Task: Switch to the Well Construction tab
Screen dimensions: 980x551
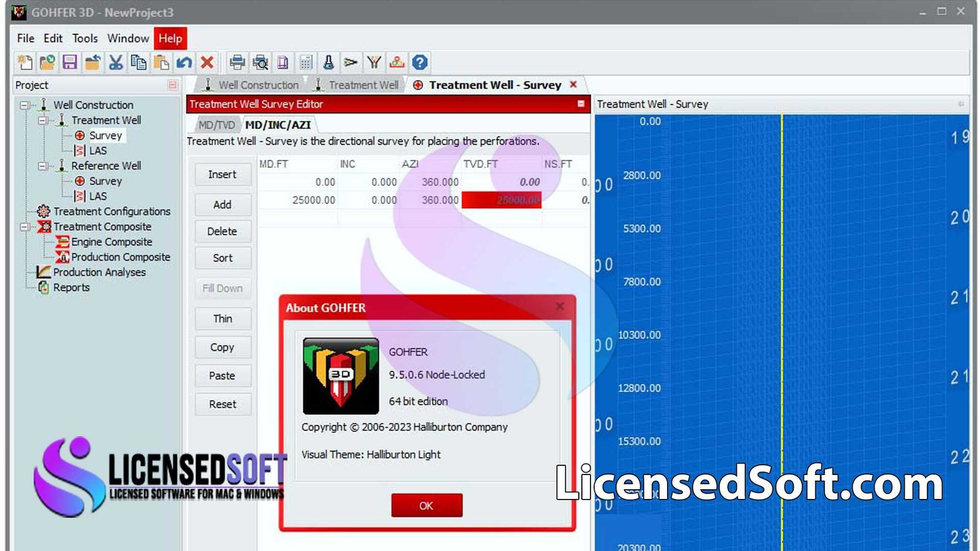Action: [x=251, y=85]
